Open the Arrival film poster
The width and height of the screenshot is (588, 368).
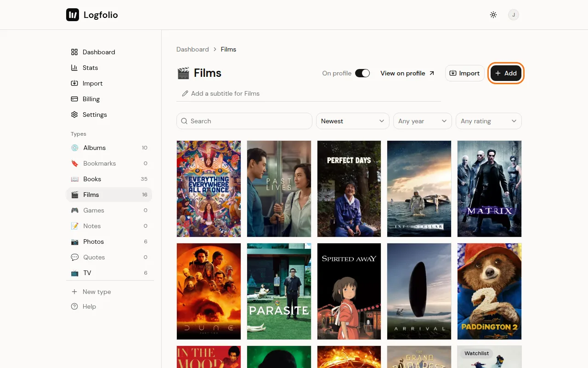[419, 291]
